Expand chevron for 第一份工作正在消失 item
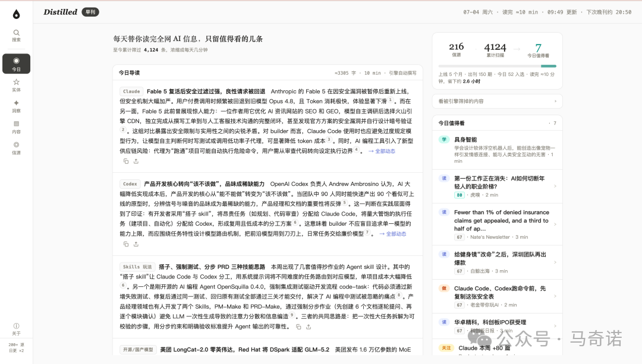The width and height of the screenshot is (642, 364). coord(555,186)
